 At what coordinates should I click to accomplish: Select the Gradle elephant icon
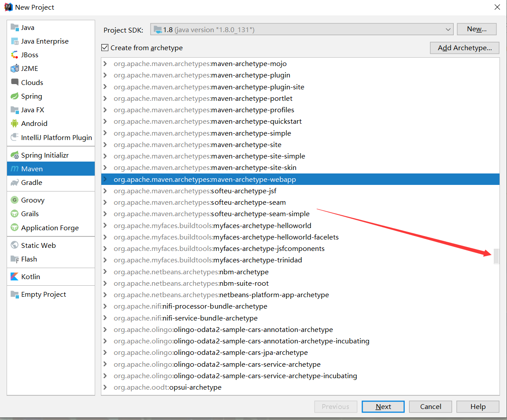click(15, 183)
